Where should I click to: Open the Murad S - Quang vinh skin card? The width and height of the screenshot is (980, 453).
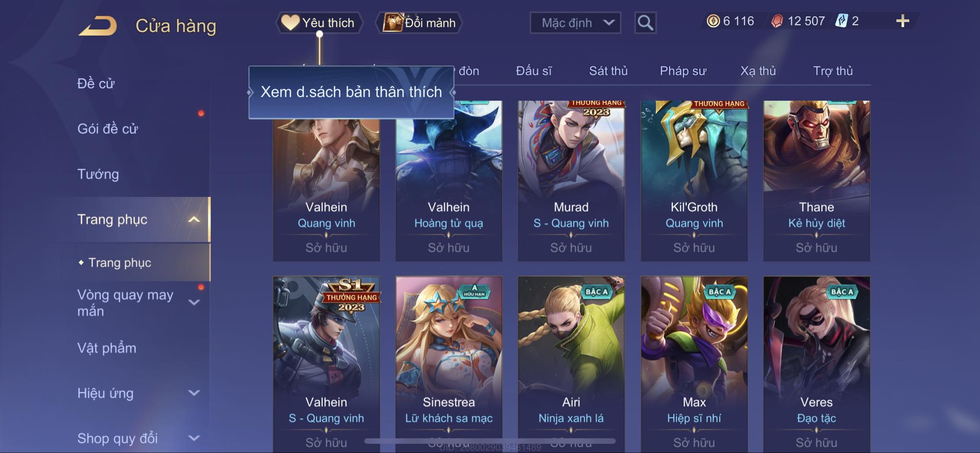click(x=571, y=181)
